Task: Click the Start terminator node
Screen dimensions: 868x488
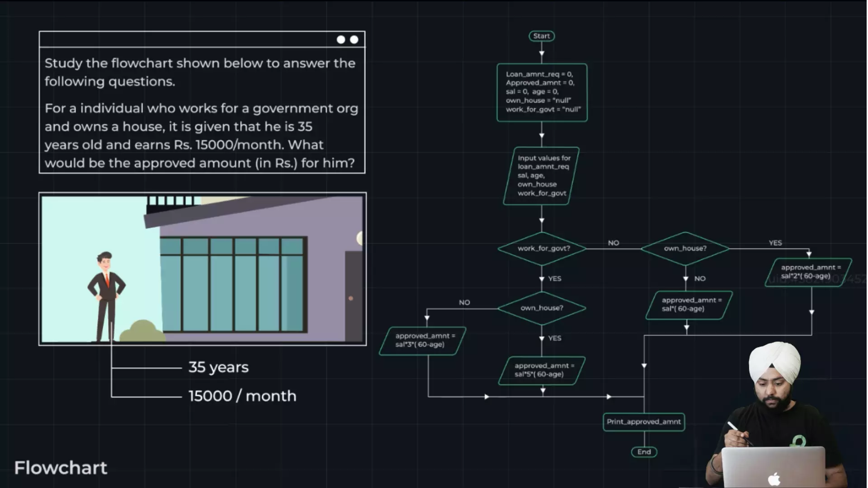Action: tap(541, 36)
